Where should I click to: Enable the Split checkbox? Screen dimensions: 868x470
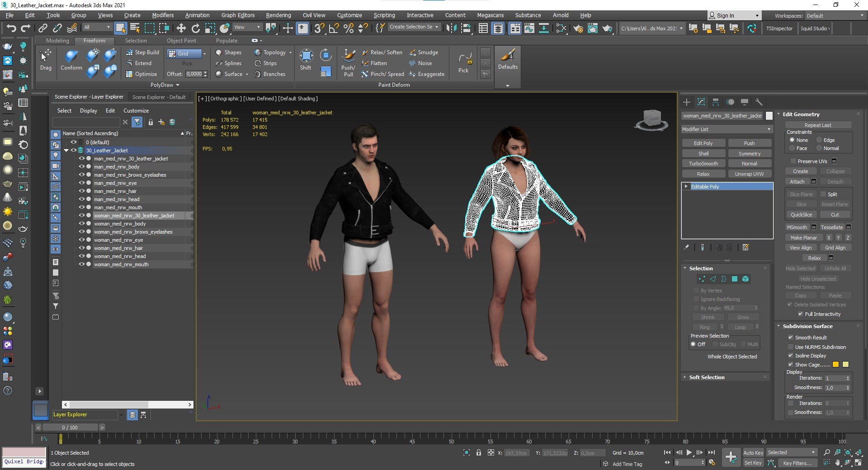coord(823,194)
